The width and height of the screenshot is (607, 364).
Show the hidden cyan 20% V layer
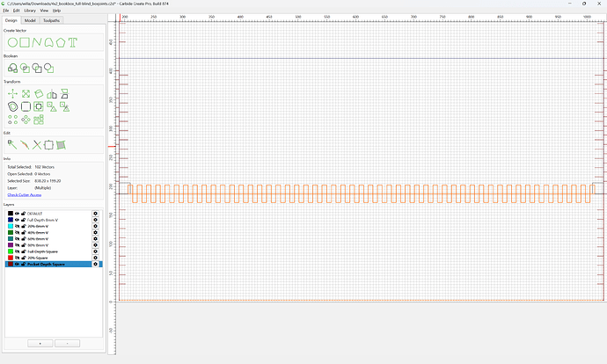17,226
